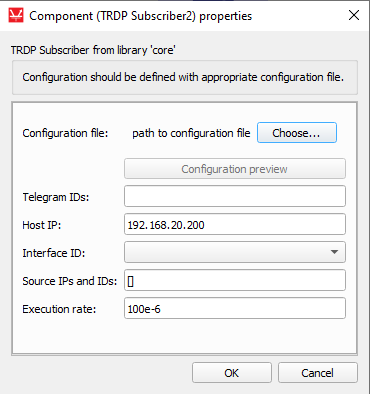
Task: Click the 'Host IP:' label
Action: tap(42, 225)
